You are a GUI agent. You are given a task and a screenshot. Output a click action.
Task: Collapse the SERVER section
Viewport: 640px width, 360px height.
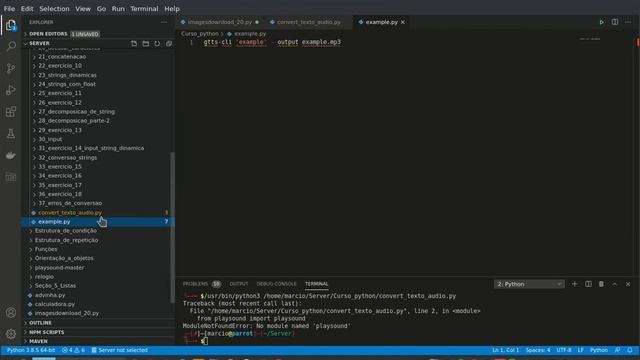click(40, 43)
